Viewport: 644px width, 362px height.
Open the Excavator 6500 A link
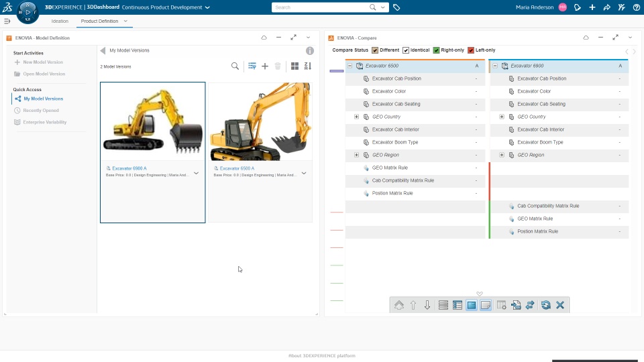point(237,168)
